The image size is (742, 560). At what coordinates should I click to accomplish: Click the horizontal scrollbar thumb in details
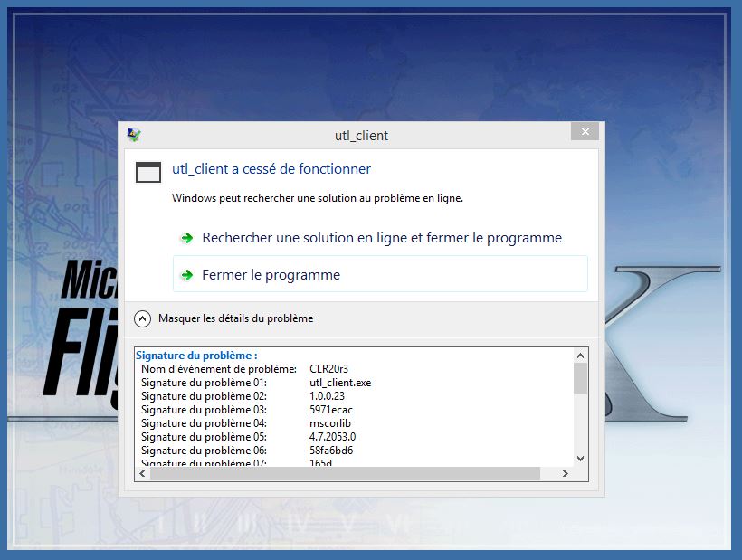[x=345, y=473]
